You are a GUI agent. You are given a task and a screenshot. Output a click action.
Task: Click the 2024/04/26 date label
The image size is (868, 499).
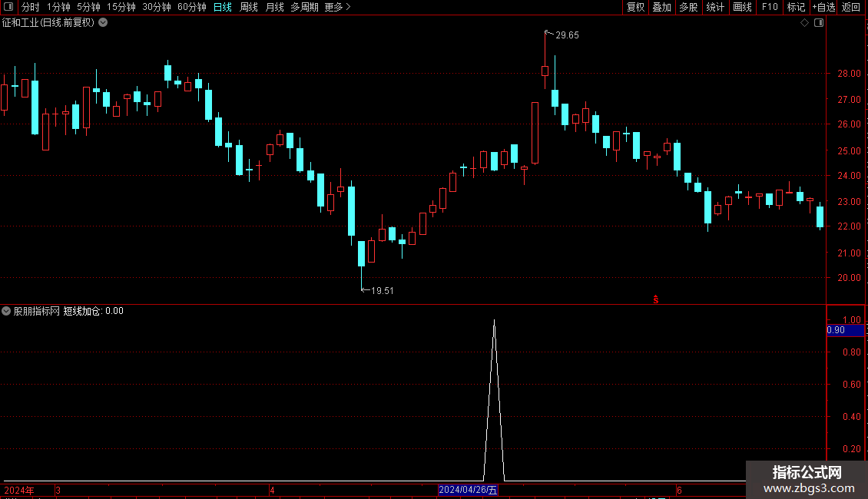[468, 490]
